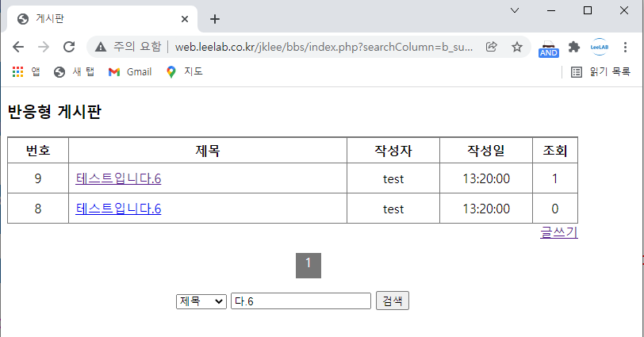Open the Extensions puzzle icon
This screenshot has height=337, width=644.
pyautogui.click(x=574, y=47)
